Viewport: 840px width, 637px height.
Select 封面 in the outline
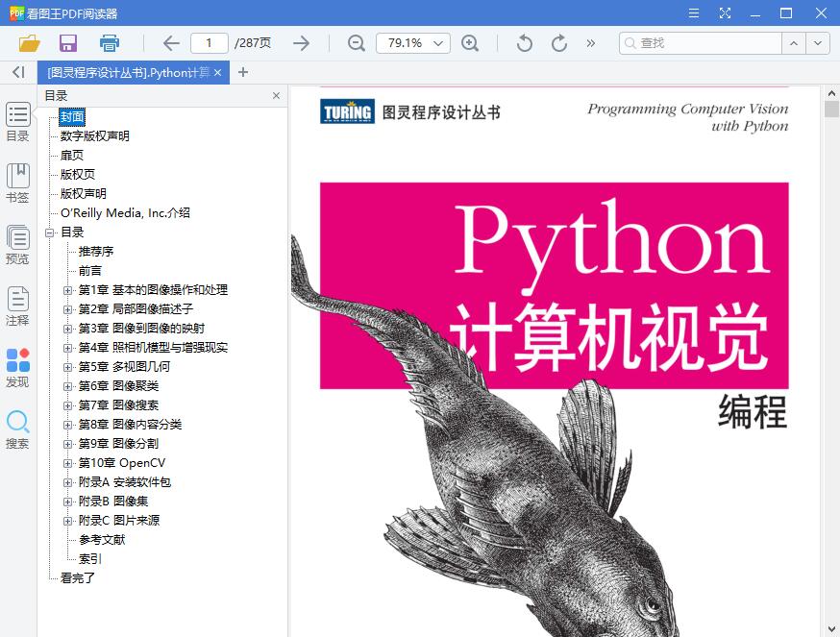tap(72, 117)
